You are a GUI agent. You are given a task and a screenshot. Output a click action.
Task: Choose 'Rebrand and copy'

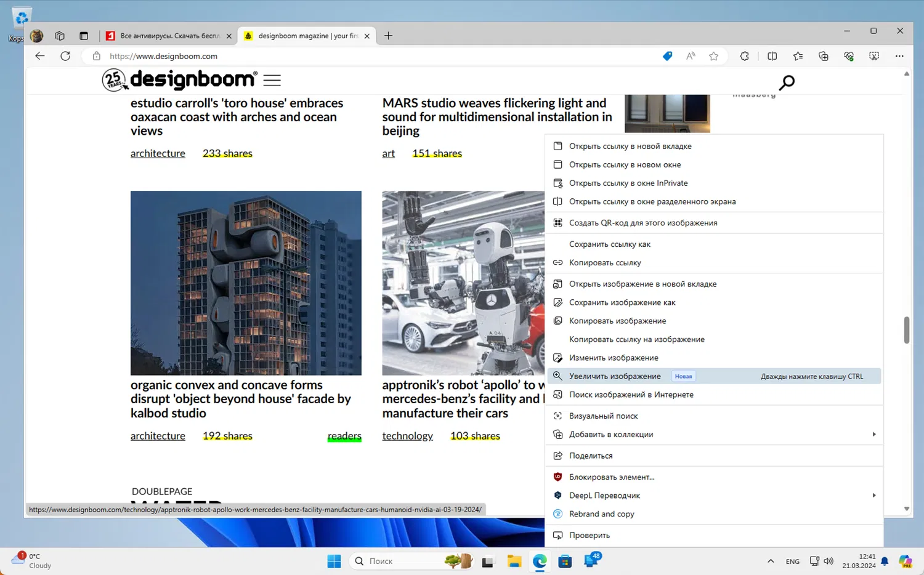click(x=715, y=514)
